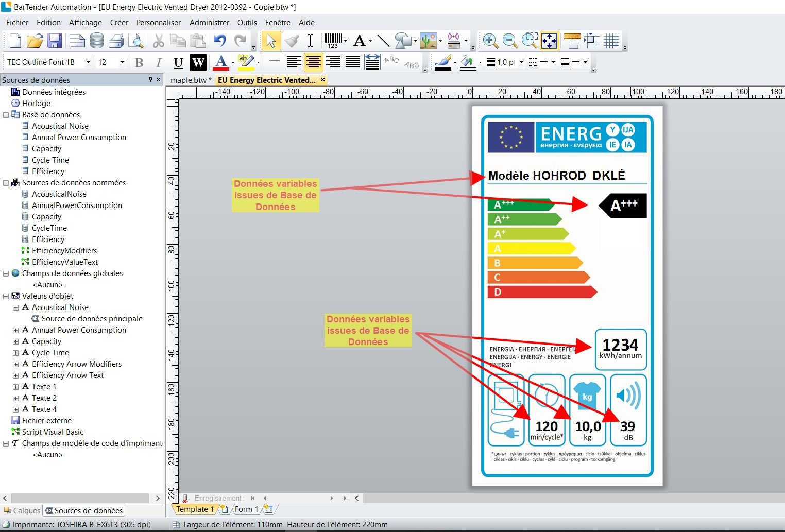Close the EU Energy Electric Vented tab

pyautogui.click(x=323, y=80)
